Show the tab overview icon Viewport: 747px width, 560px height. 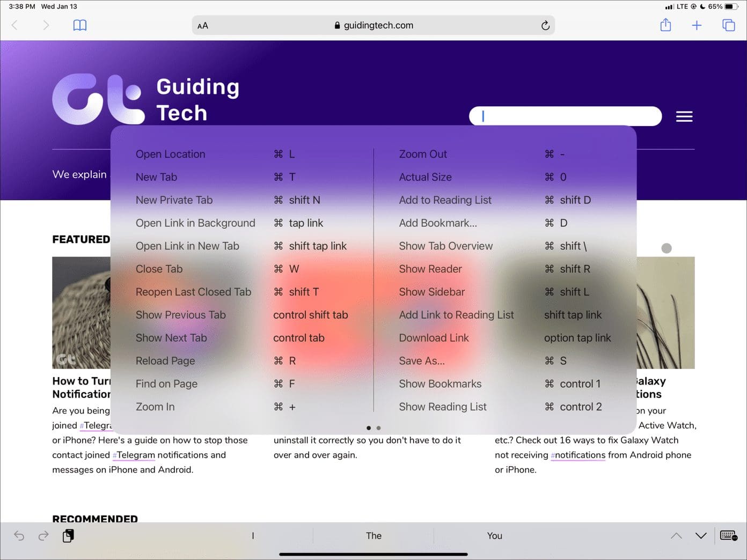[728, 25]
